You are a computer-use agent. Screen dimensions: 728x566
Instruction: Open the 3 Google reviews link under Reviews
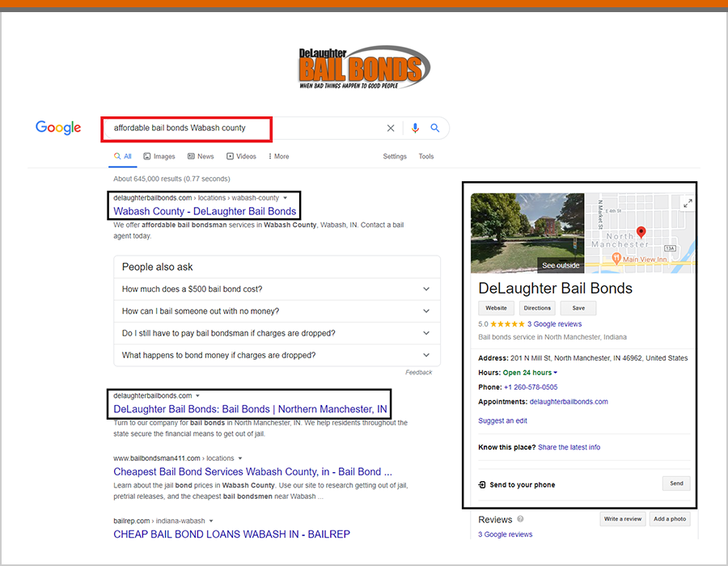click(x=505, y=534)
